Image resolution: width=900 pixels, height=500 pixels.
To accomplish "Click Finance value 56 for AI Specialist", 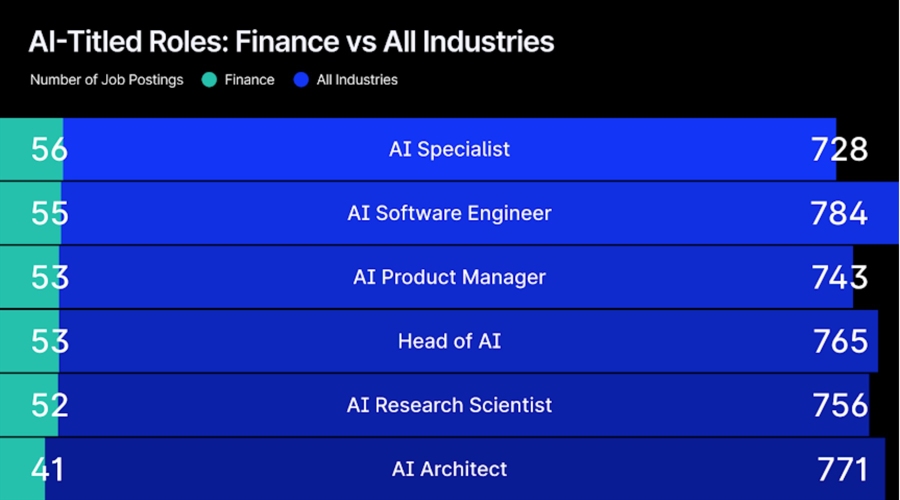I will (49, 149).
